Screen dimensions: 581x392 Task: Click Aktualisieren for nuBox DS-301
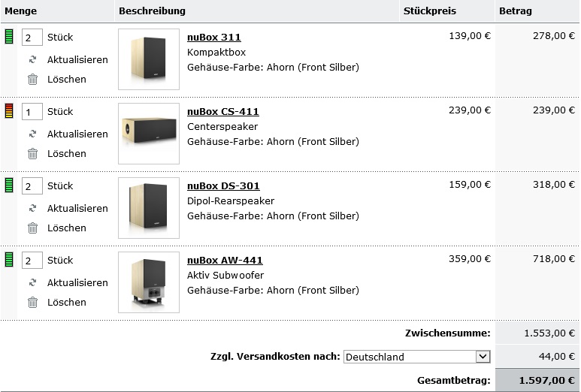pyautogui.click(x=77, y=208)
